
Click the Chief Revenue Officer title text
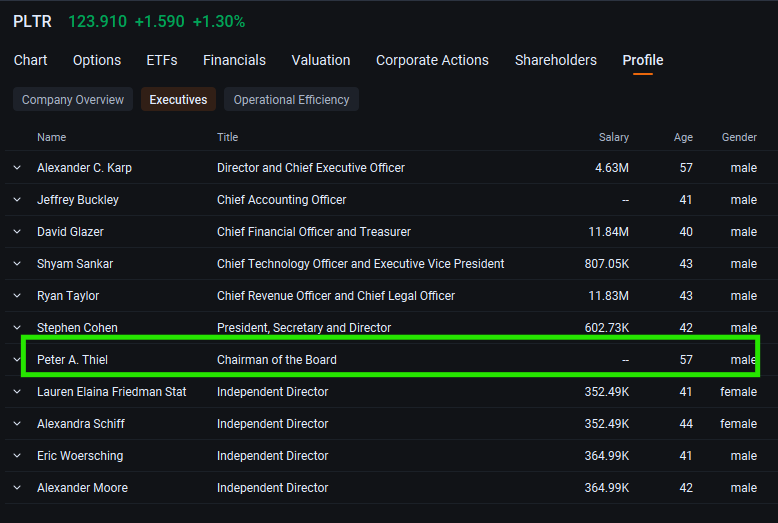pyautogui.click(x=336, y=296)
